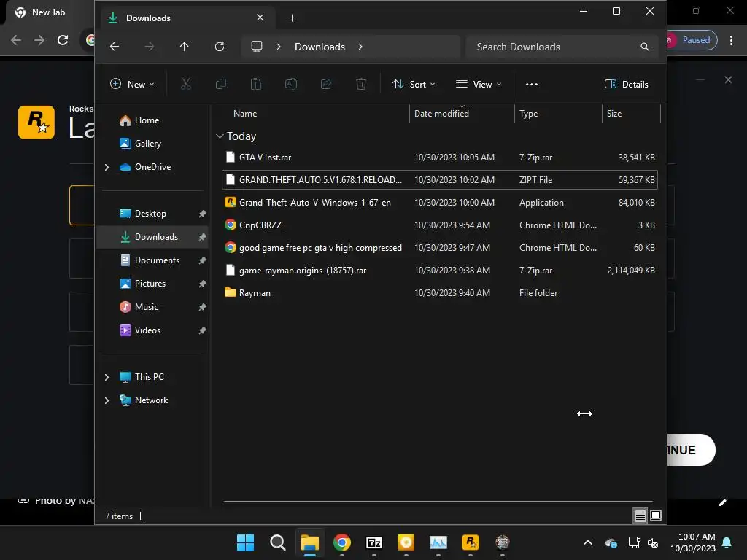
Task: Go back with the Explorer back arrow
Action: (115, 47)
